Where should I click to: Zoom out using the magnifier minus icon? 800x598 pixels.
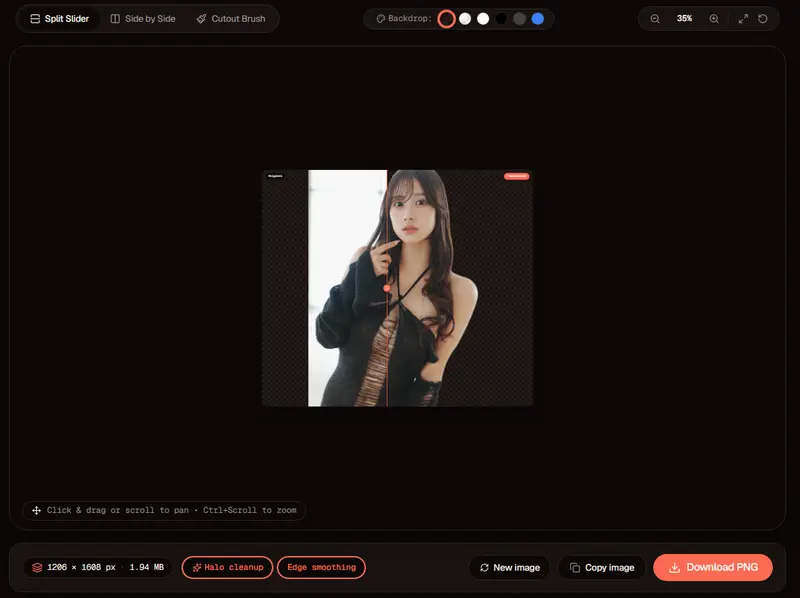[x=655, y=19]
